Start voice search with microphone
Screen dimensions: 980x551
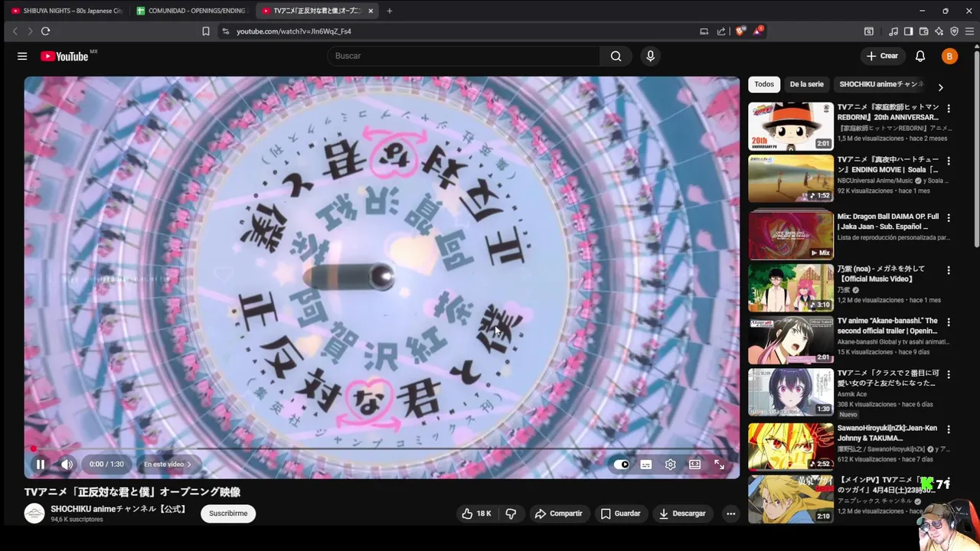coord(650,56)
